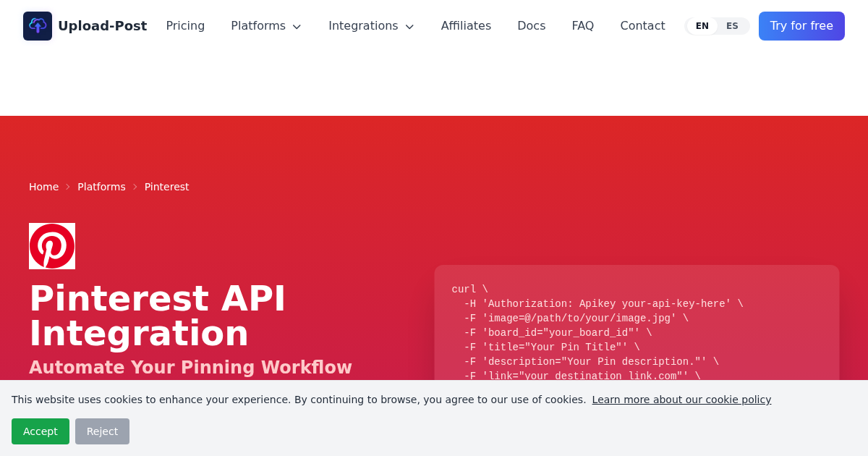Open the cookie policy details link

click(681, 400)
